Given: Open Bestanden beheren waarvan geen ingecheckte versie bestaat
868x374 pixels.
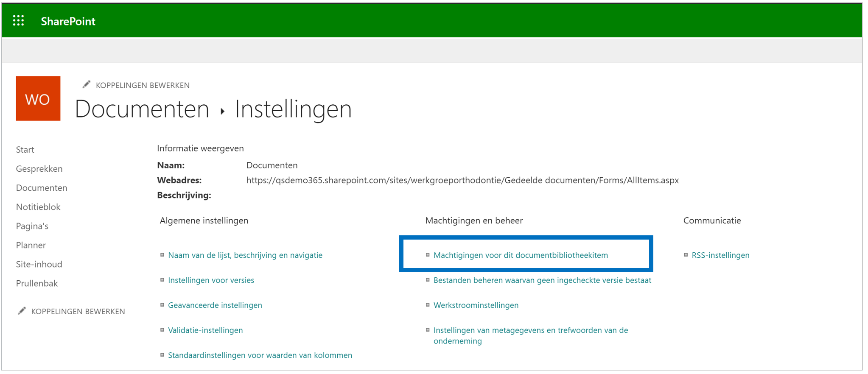Looking at the screenshot, I should [x=542, y=280].
